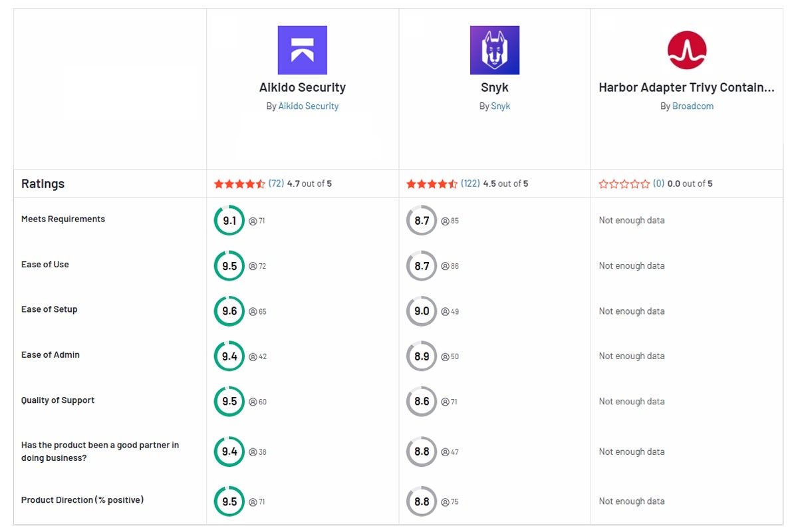This screenshot has height=532, width=798.
Task: Follow the By Snyk vendor link
Action: tap(500, 106)
